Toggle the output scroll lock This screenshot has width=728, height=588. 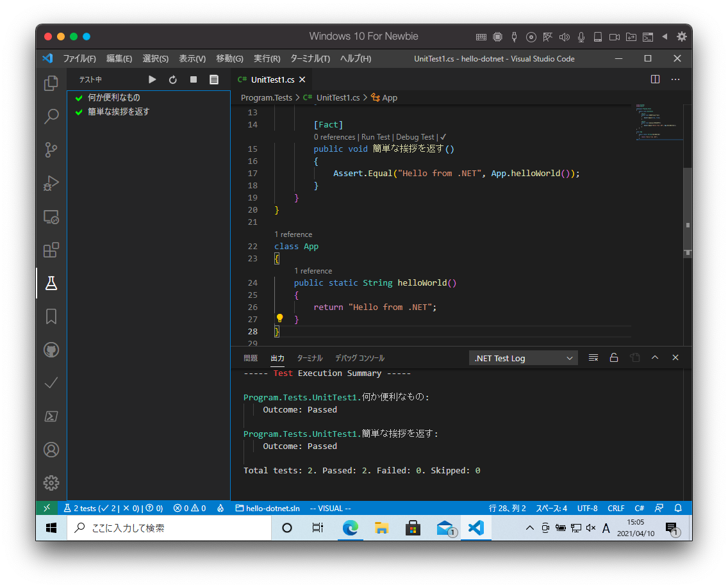coord(614,358)
